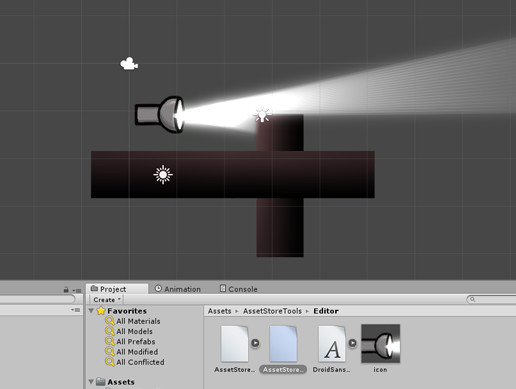Select the camera gizmo in the scene

[129, 64]
